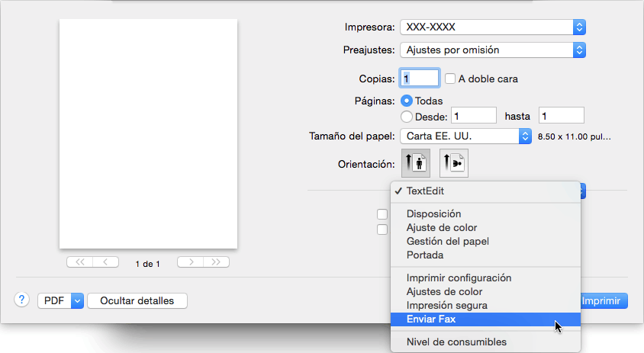Click the blank page preview thumbnail
This screenshot has height=353, width=644.
pyautogui.click(x=148, y=134)
